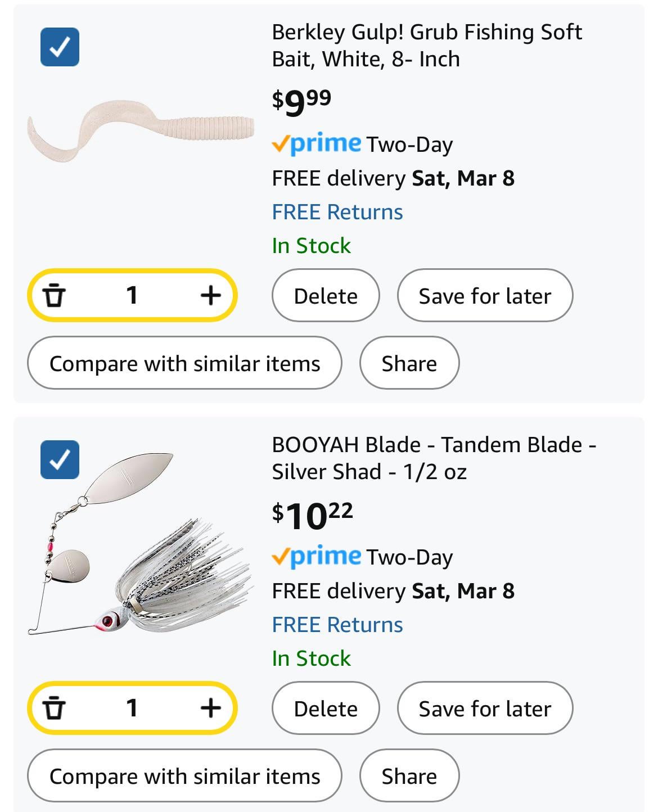Viewport: 658px width, 812px height.
Task: Tap FREE Returns link under BOOYAH Blade
Action: click(337, 625)
